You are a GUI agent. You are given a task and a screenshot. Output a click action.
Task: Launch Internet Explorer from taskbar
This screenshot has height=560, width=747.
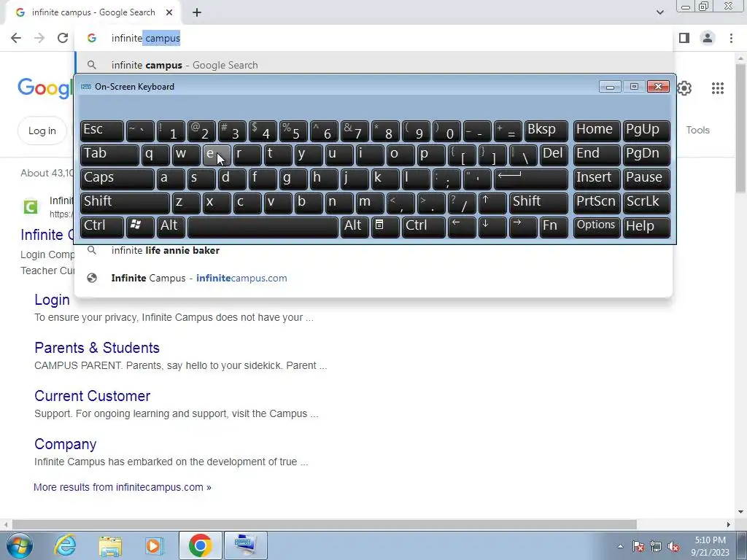point(65,545)
